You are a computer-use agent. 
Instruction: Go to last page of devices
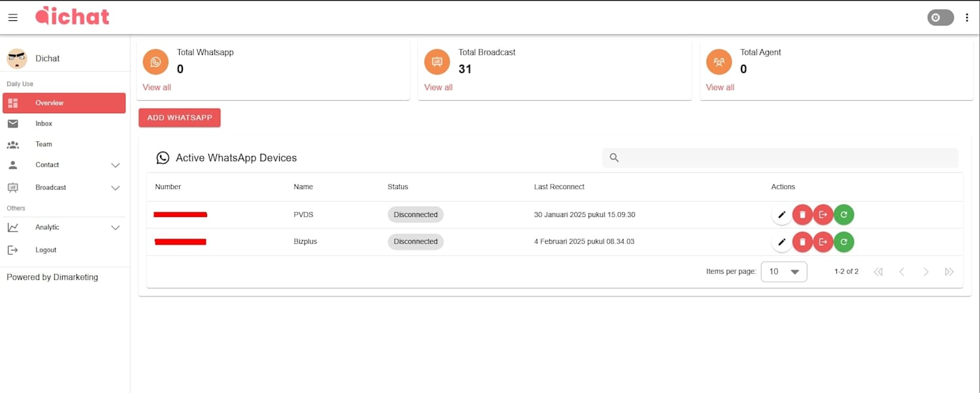click(949, 272)
